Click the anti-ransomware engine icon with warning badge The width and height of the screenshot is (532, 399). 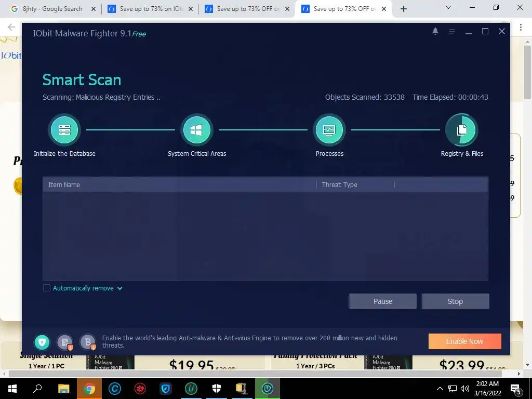[x=65, y=342]
